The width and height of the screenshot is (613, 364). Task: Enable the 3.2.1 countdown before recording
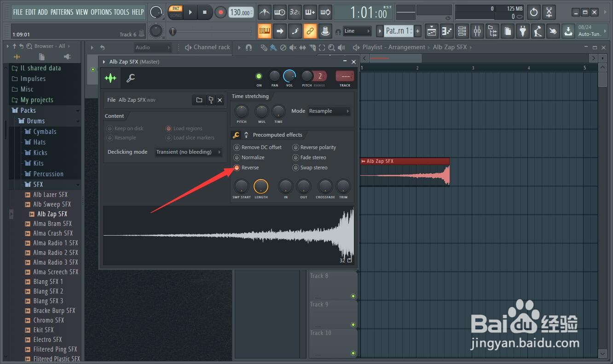click(x=295, y=12)
